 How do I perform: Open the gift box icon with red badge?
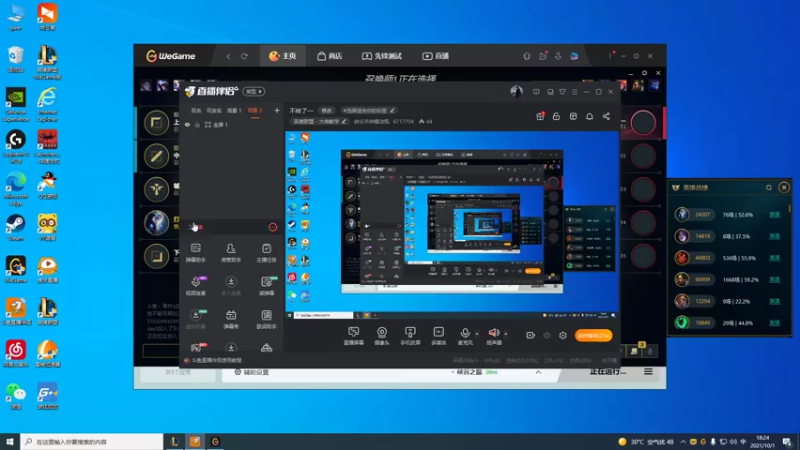[x=540, y=116]
